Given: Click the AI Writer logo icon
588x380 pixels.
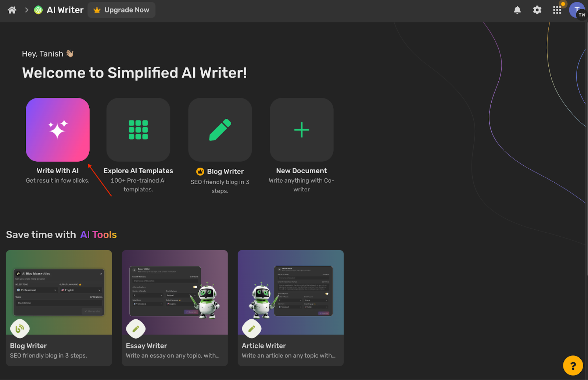Looking at the screenshot, I should 38,10.
